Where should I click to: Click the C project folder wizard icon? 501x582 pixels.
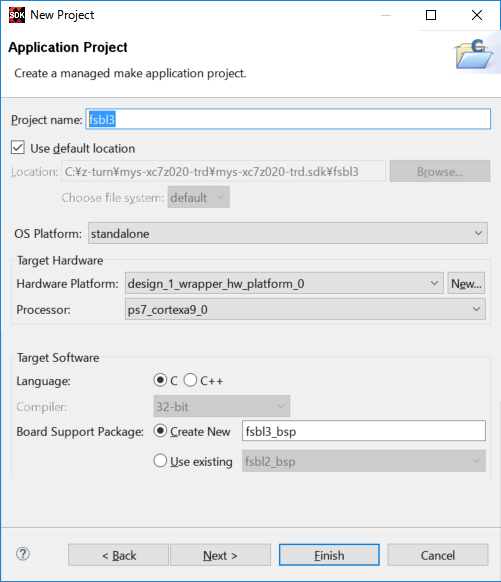click(x=474, y=54)
